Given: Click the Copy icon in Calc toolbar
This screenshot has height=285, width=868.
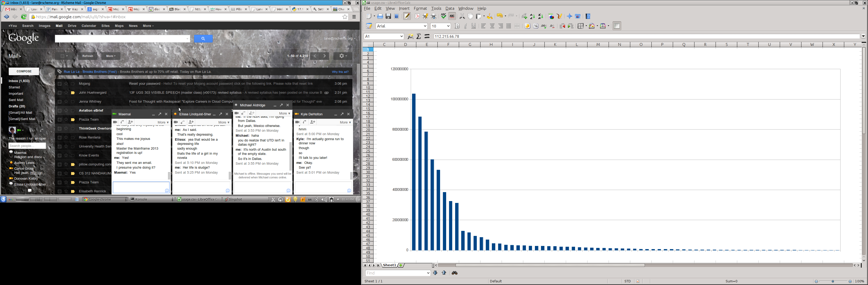Looking at the screenshot, I should coord(471,16).
